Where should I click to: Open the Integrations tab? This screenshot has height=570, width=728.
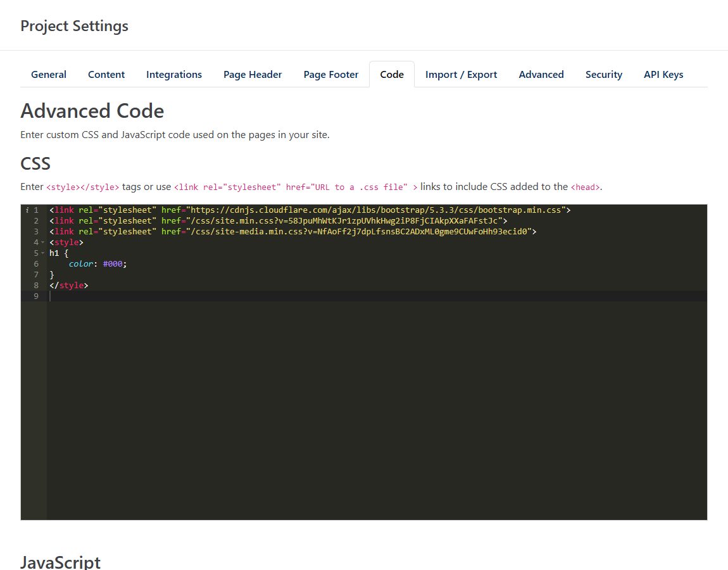click(174, 74)
